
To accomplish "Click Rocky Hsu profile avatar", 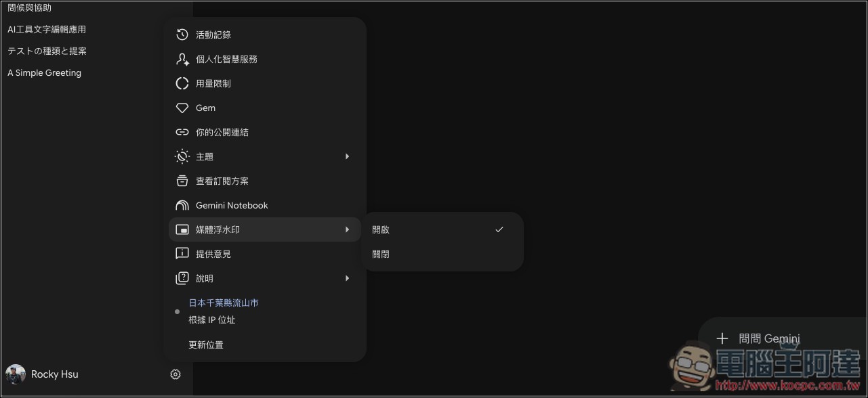I will click(x=15, y=374).
